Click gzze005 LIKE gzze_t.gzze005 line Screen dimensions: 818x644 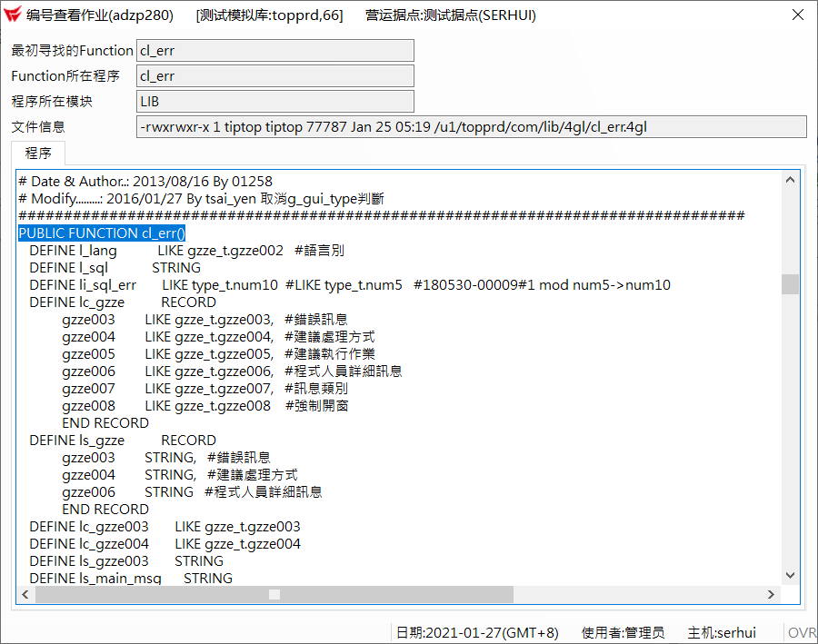218,353
